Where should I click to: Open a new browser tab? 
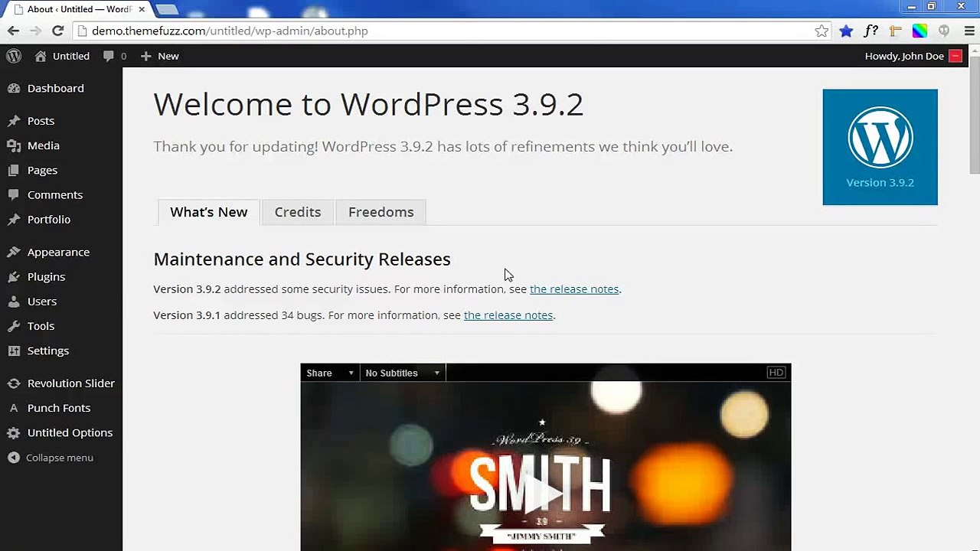point(167,9)
